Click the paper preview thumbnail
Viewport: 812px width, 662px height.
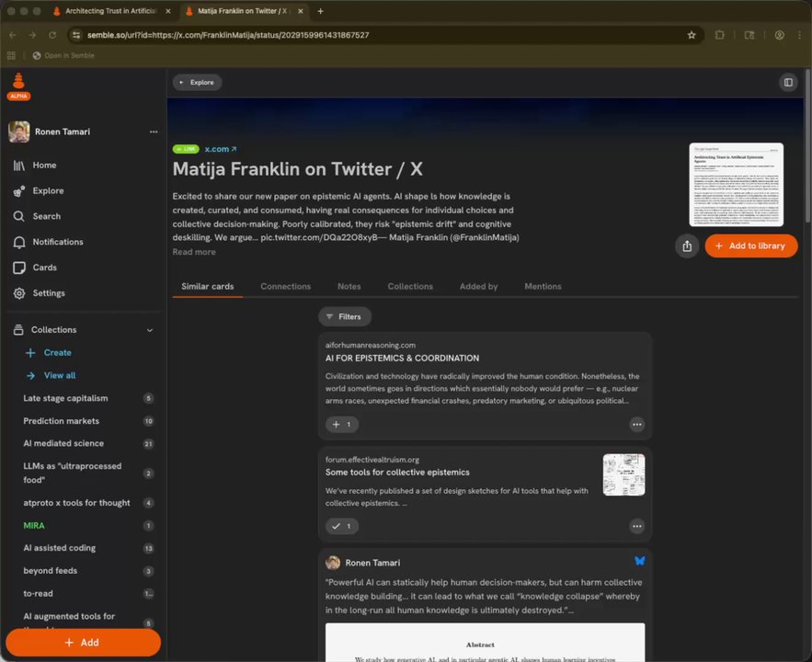[x=736, y=185]
